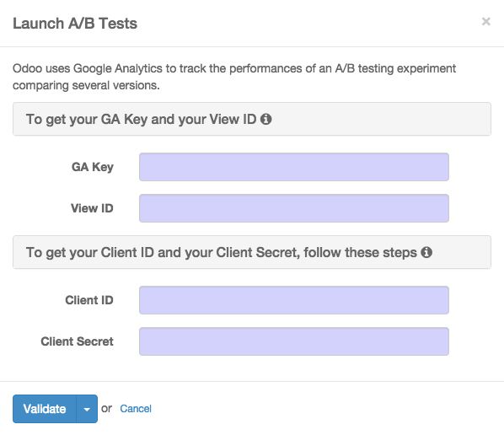The height and width of the screenshot is (435, 504).
Task: Click the 'or' text before Cancel
Action: coord(106,409)
